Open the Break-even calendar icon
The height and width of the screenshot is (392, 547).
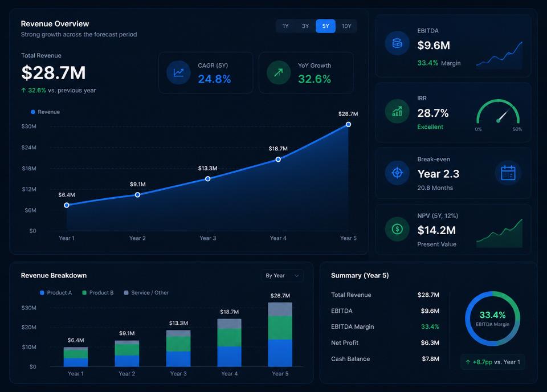coord(508,173)
